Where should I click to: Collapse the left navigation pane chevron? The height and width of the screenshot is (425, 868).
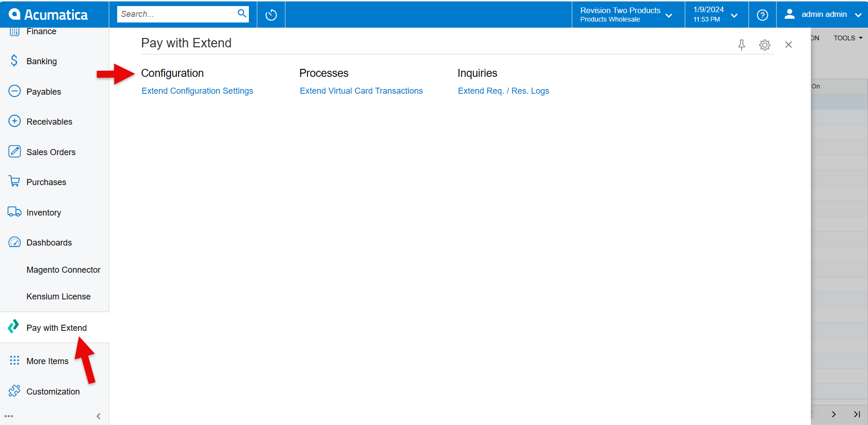[x=98, y=416]
